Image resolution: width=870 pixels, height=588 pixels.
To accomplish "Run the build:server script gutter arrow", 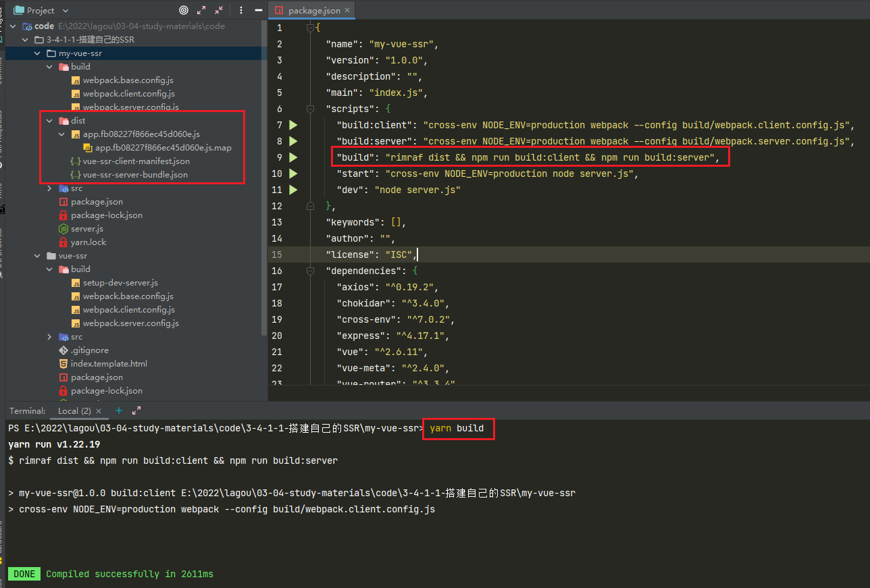I will (293, 141).
